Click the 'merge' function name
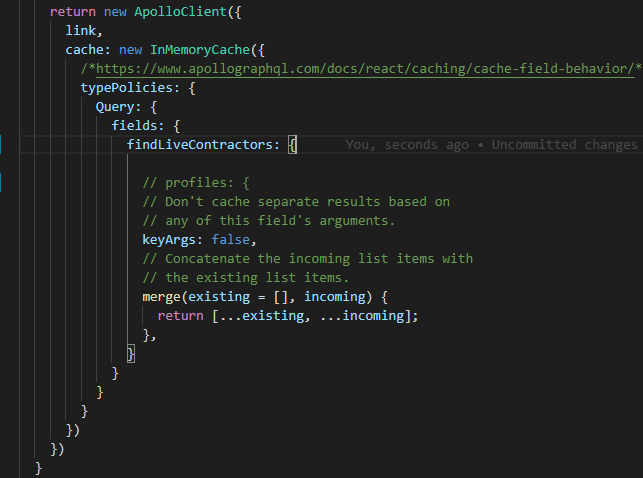The width and height of the screenshot is (643, 478). point(161,297)
